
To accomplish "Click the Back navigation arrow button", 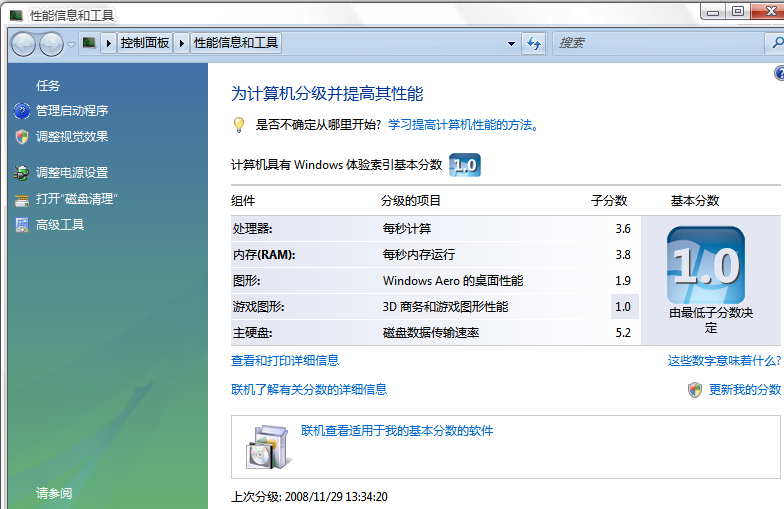I will pos(24,44).
